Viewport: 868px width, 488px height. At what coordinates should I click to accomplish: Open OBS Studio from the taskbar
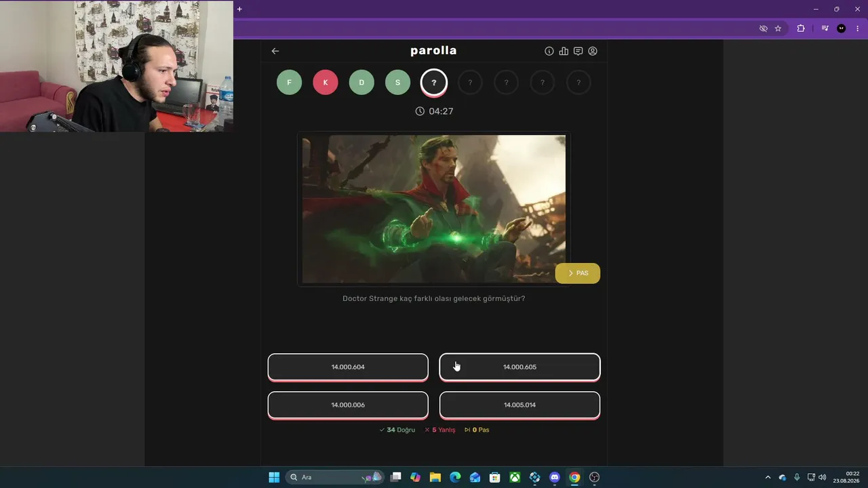(595, 477)
